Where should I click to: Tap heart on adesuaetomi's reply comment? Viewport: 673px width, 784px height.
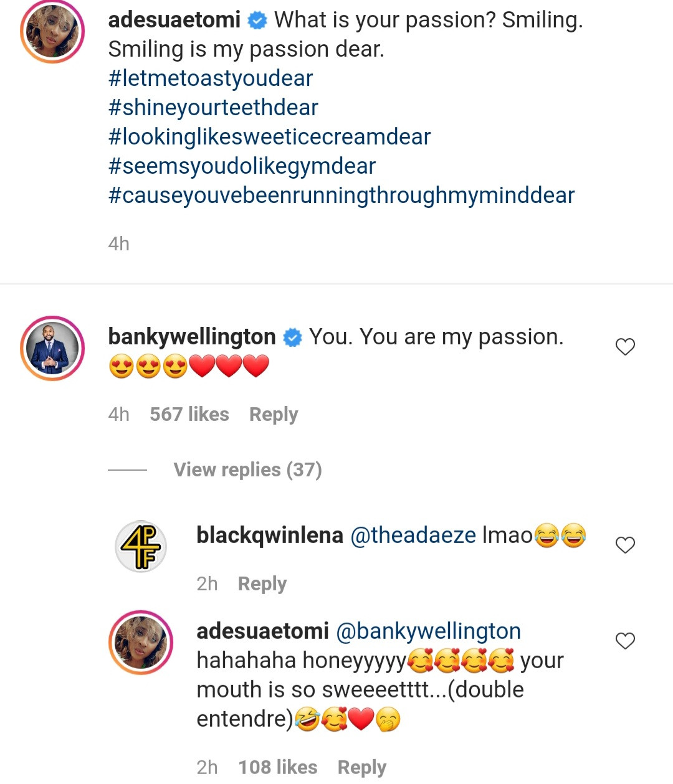(x=625, y=641)
